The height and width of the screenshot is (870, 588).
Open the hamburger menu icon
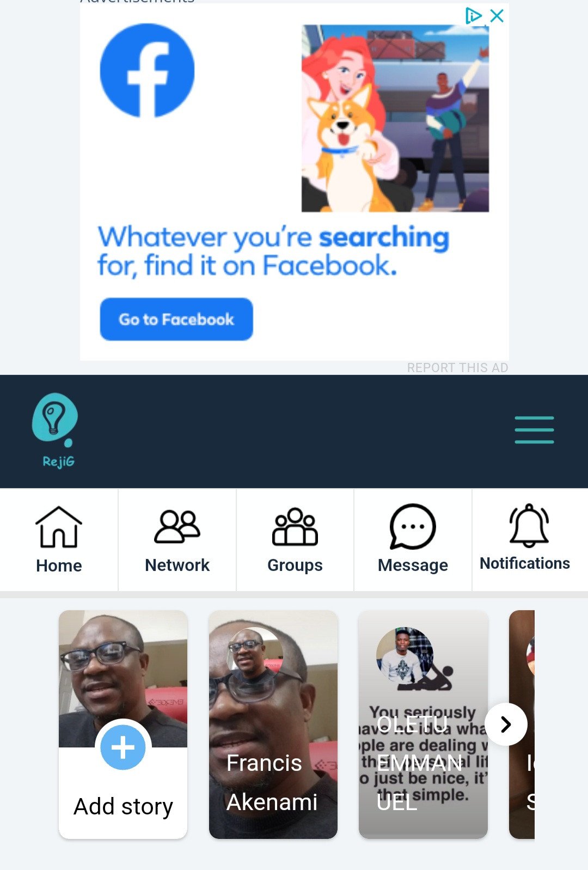click(x=534, y=429)
